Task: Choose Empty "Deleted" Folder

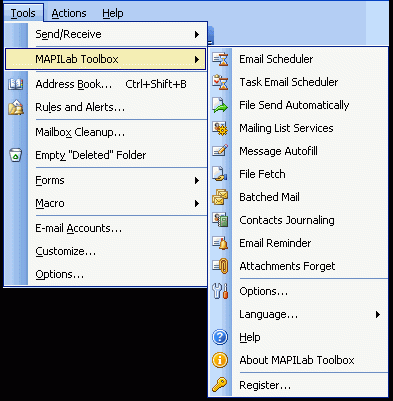Action: click(106, 155)
